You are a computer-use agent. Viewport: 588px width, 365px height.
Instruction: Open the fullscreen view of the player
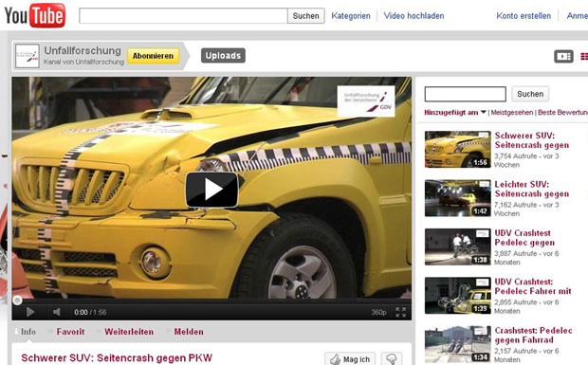coord(400,312)
